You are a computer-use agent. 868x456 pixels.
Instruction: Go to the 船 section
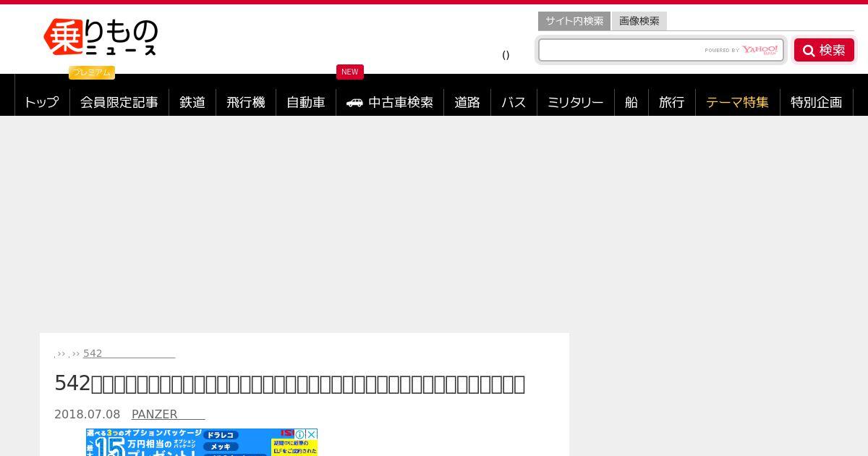coord(631,102)
